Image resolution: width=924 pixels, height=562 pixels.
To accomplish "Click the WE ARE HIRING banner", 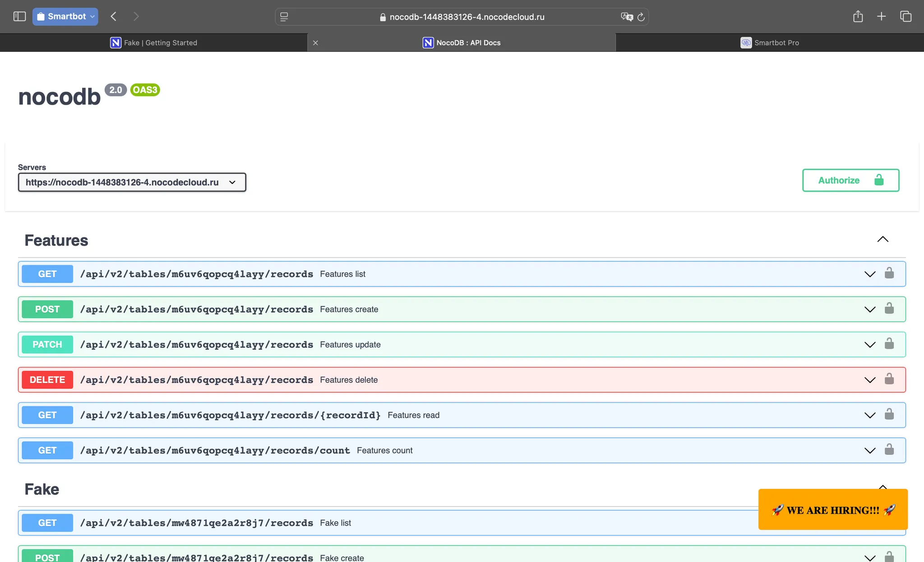I will pos(833,510).
